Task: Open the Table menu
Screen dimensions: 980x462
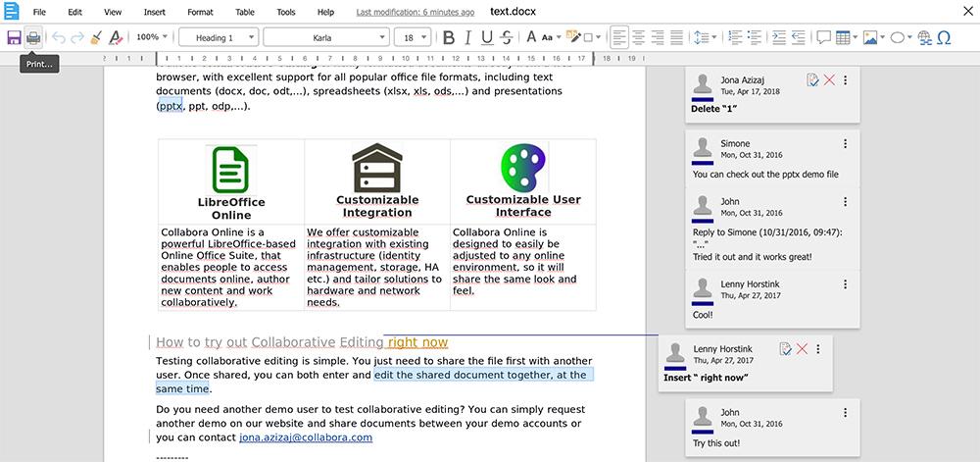Action: [x=245, y=12]
